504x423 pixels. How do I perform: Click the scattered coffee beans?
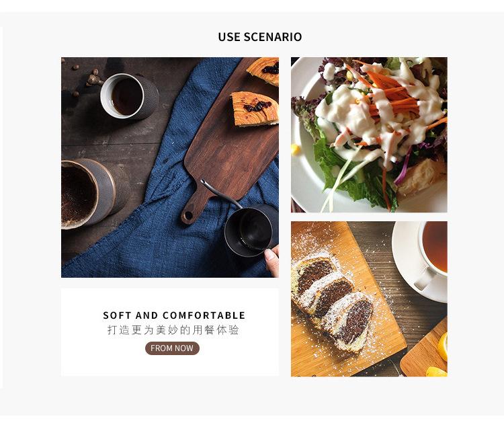(84, 77)
